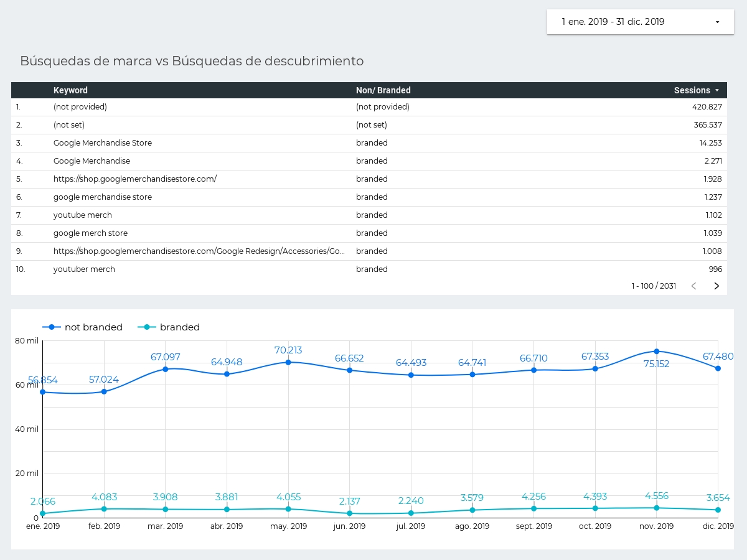The width and height of the screenshot is (747, 560).
Task: Click previous table page arrow
Action: 693,286
